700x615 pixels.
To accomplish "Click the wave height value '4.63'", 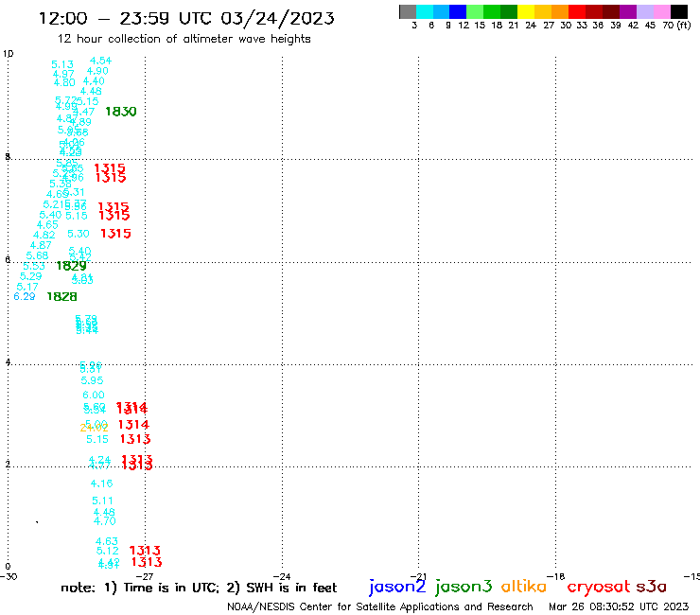I will [x=107, y=541].
